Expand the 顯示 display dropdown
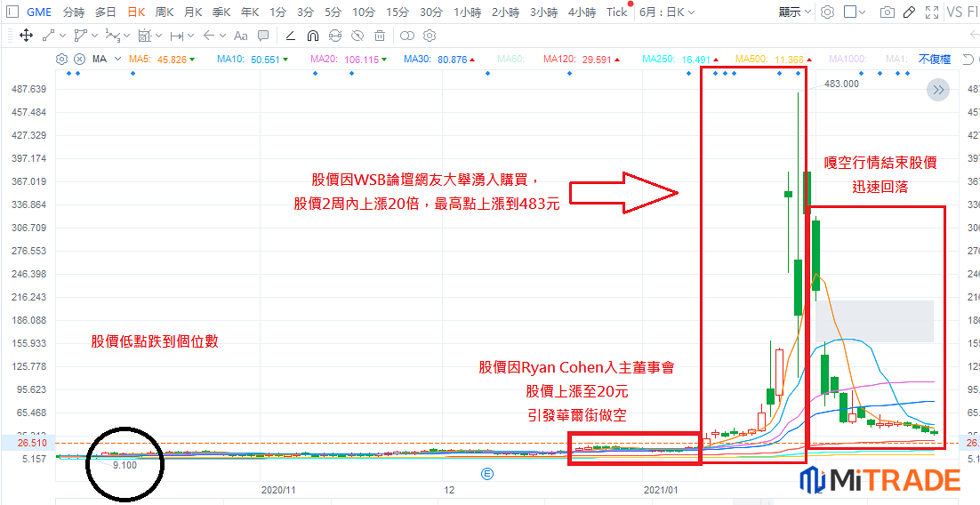980x505 pixels. (x=795, y=12)
